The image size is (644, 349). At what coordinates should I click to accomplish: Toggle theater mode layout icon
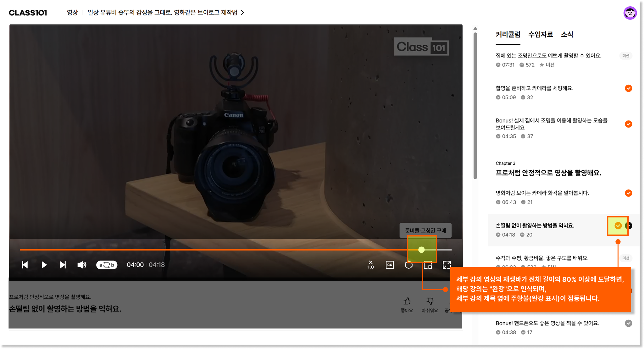tap(428, 265)
